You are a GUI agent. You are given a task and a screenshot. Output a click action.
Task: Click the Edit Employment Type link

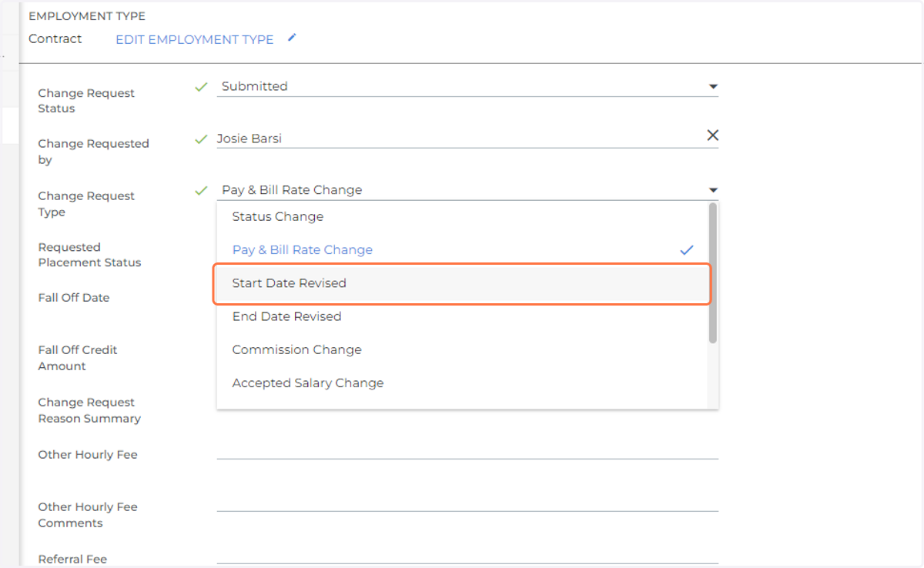click(195, 39)
